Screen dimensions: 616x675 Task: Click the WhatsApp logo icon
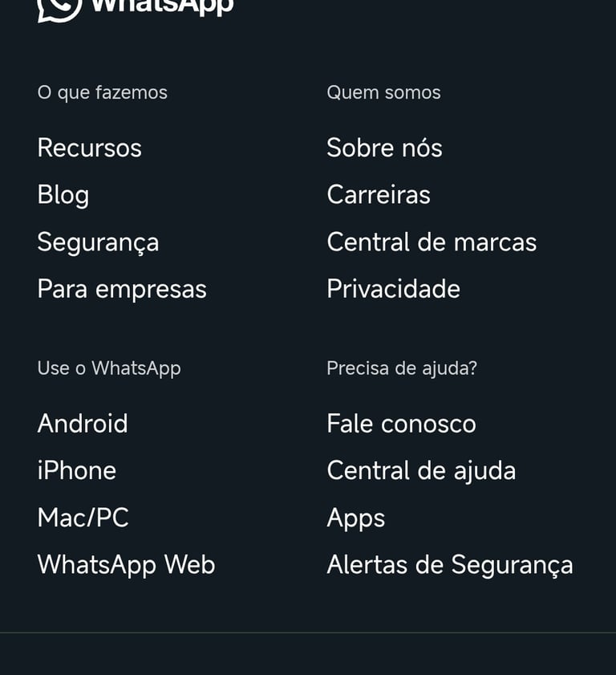click(59, 6)
